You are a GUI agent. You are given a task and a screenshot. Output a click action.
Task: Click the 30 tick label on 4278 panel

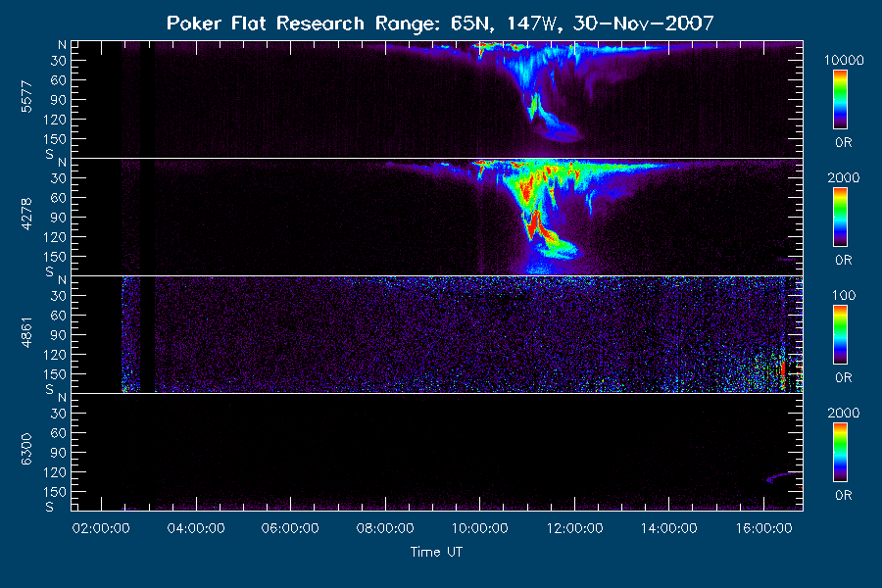59,178
